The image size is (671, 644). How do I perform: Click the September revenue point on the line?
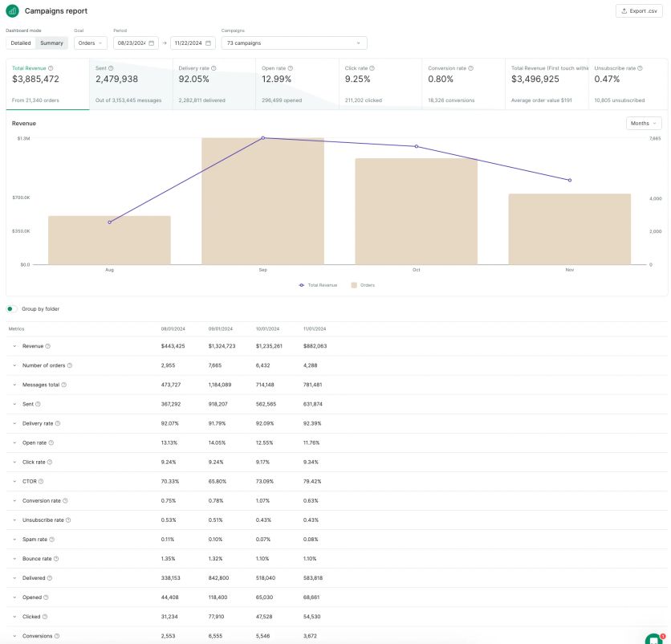pyautogui.click(x=262, y=138)
